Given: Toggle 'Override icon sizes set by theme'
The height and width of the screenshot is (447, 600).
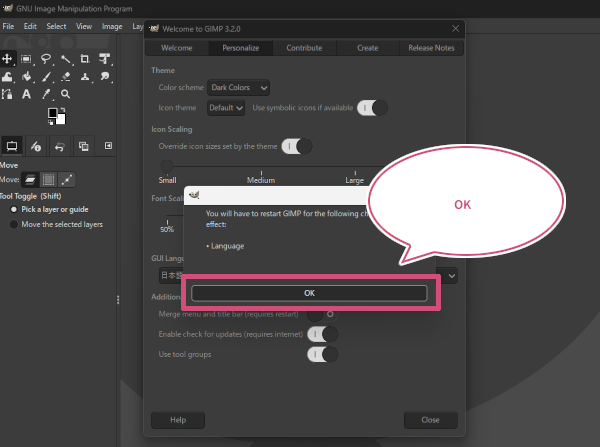Looking at the screenshot, I should click(297, 146).
